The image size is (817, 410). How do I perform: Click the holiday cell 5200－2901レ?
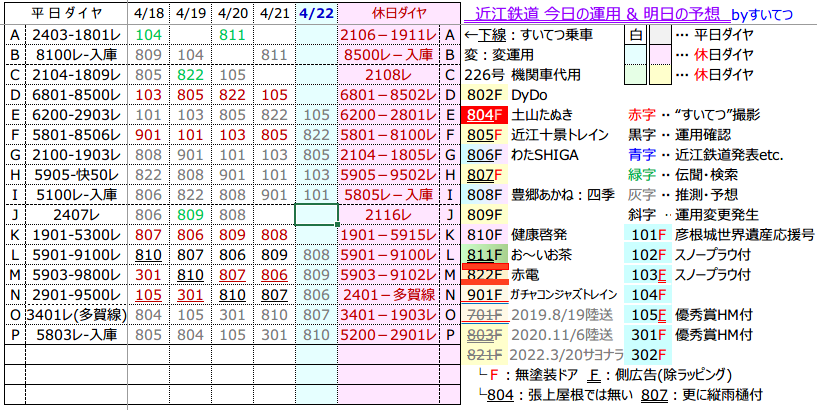coord(389,334)
